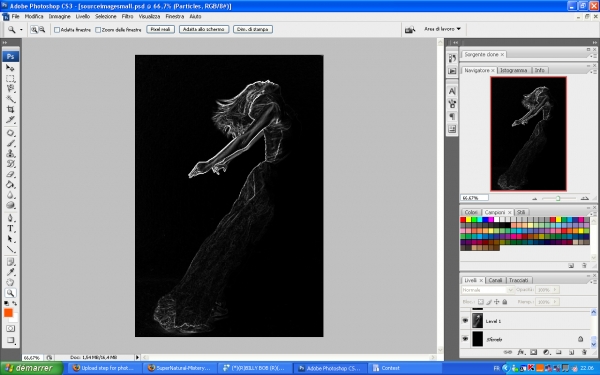Swap foreground and background colors
The height and width of the screenshot is (375, 600).
coord(15,303)
